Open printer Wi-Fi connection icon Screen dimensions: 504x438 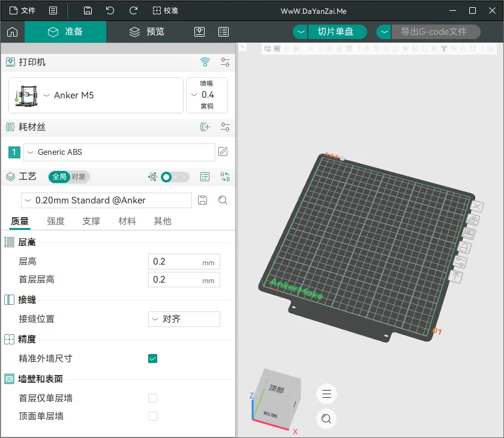click(205, 62)
